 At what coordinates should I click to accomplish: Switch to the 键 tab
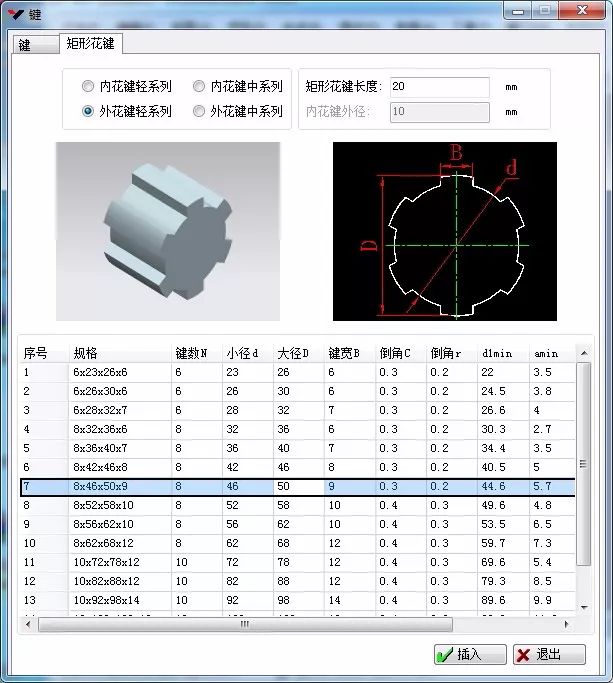click(36, 44)
